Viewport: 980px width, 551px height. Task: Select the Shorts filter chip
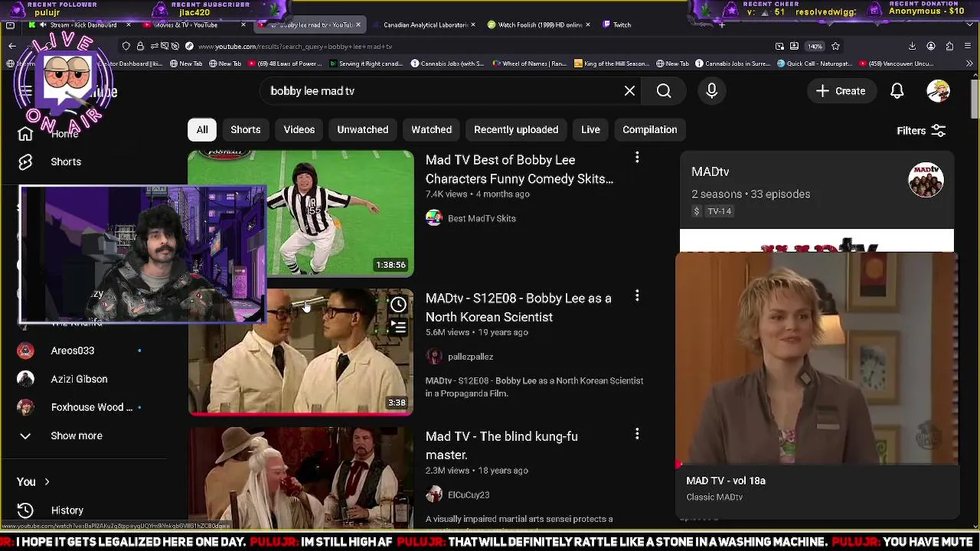pyautogui.click(x=246, y=129)
